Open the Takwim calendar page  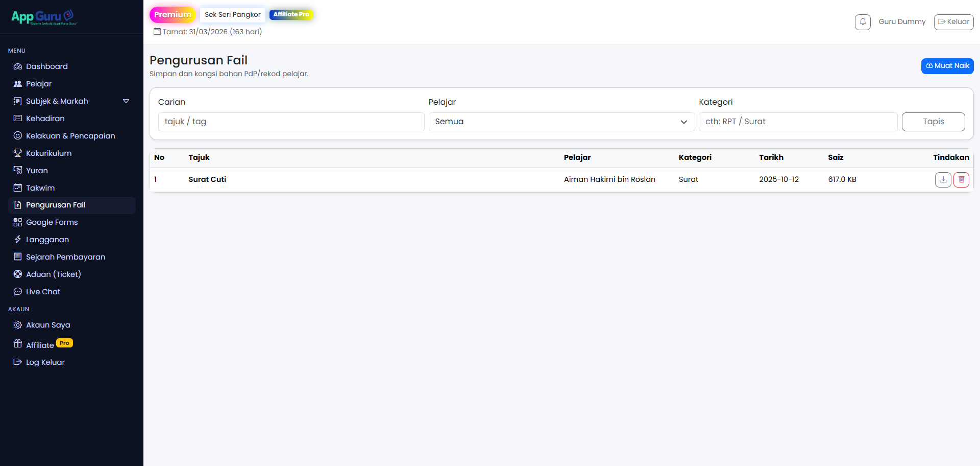point(40,188)
